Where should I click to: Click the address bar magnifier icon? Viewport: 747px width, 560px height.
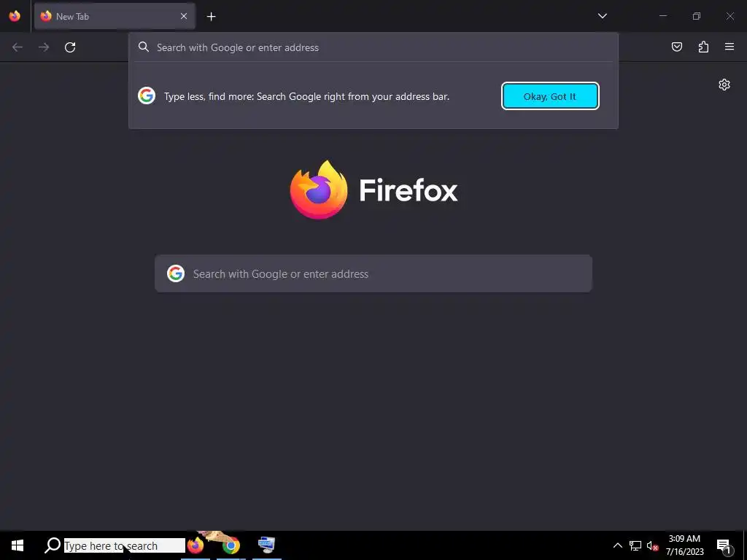tap(144, 47)
